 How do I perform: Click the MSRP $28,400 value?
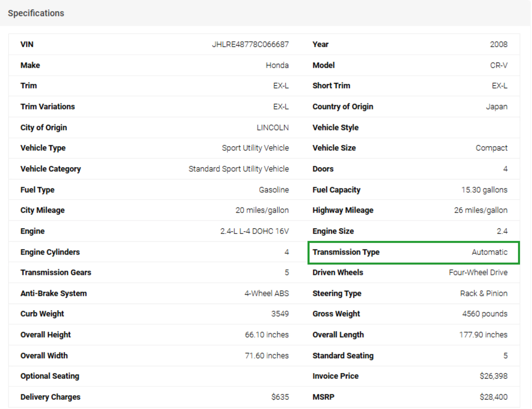pos(495,397)
